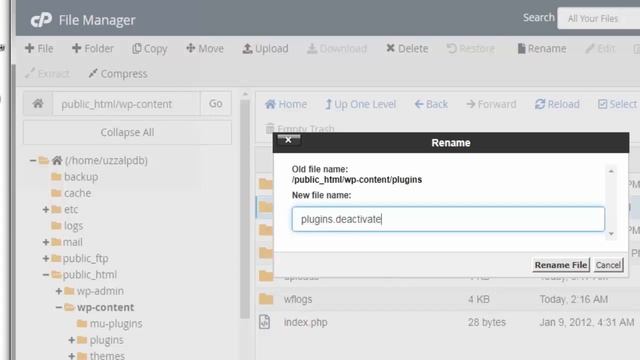The image size is (640, 360).
Task: Click the Delete toolbar button
Action: tap(407, 49)
